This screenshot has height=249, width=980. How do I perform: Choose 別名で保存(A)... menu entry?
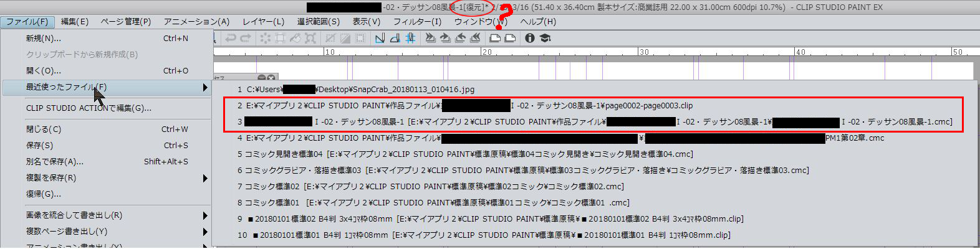coord(107,162)
